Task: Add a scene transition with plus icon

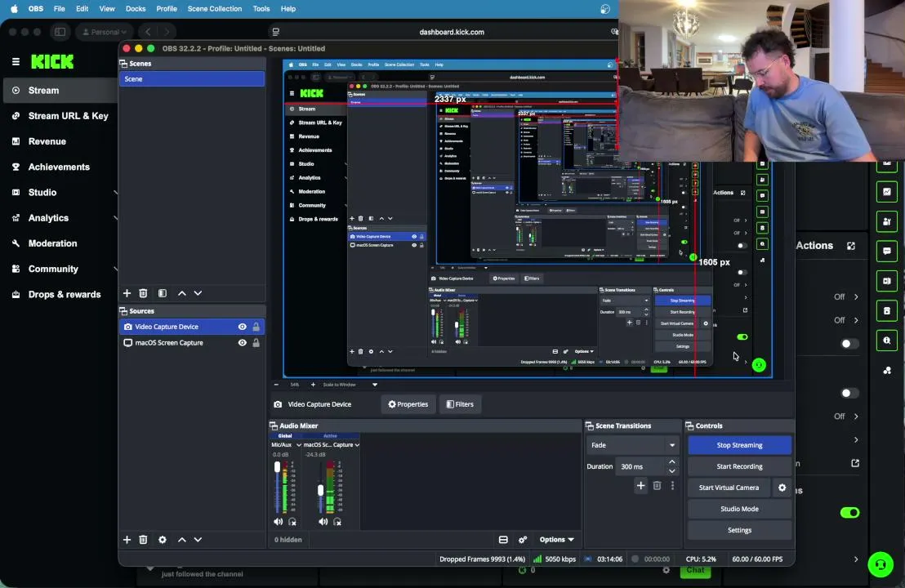Action: click(x=640, y=486)
